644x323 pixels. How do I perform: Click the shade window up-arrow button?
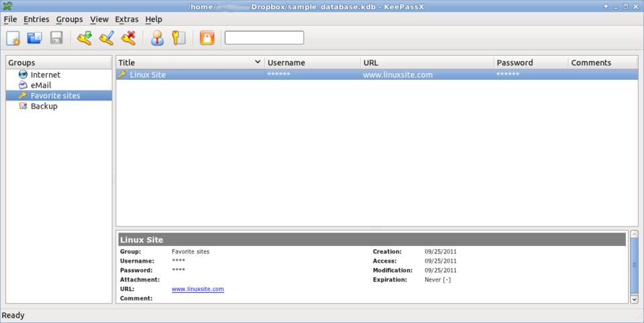click(606, 7)
